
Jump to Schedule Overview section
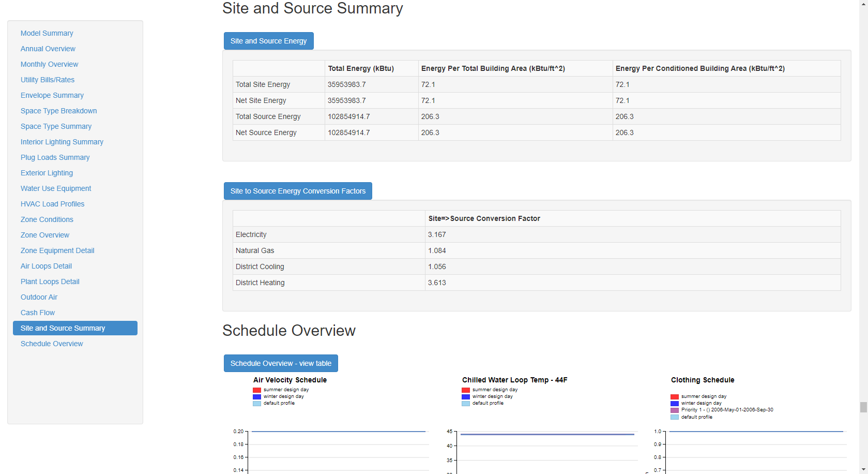click(52, 344)
